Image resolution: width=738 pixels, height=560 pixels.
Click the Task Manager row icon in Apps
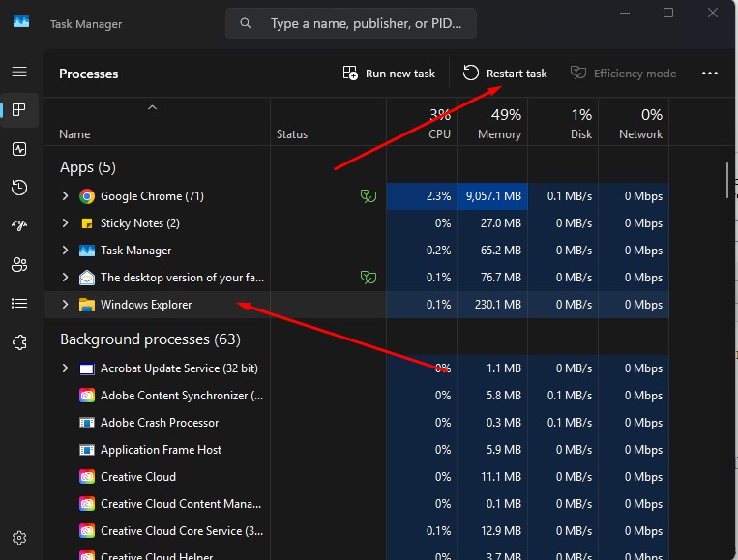click(87, 251)
